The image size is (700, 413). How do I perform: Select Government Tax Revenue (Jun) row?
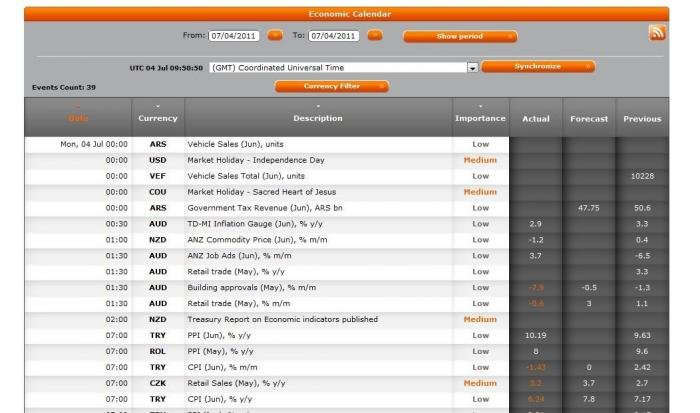(347, 208)
